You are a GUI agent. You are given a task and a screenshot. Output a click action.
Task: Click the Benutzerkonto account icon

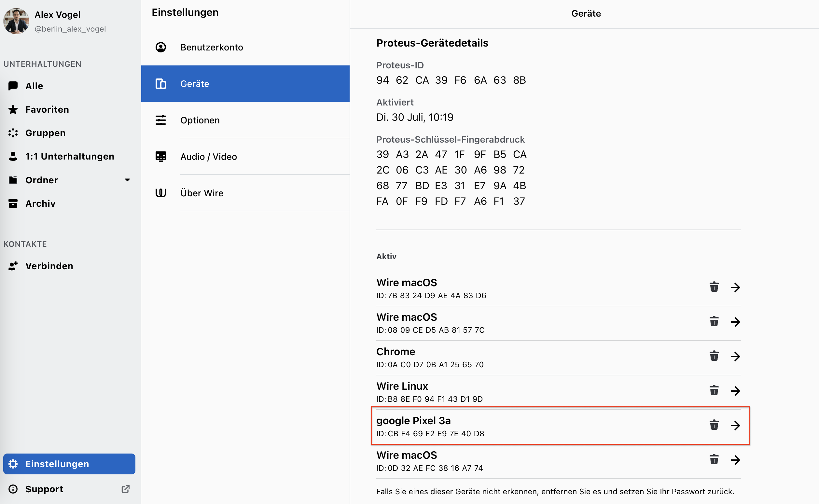(x=160, y=47)
